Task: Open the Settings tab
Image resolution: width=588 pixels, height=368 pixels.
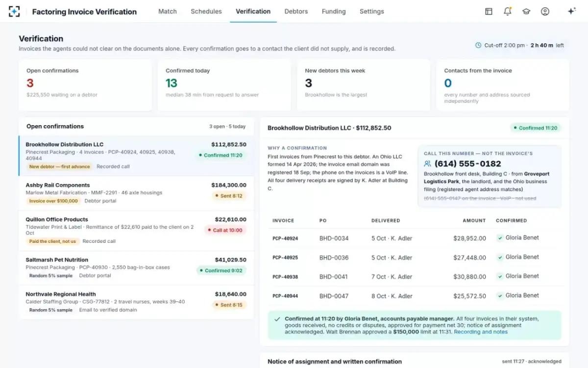Action: tap(372, 11)
